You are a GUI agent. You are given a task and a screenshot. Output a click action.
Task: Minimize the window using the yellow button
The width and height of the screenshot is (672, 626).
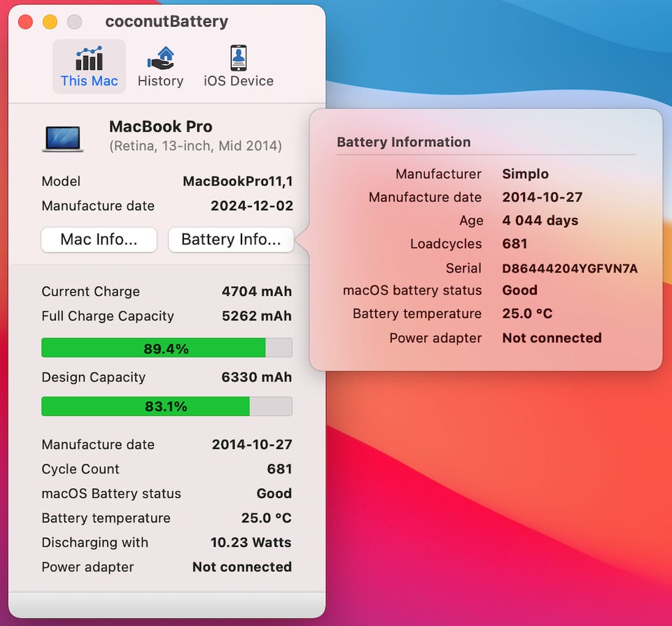pyautogui.click(x=50, y=22)
